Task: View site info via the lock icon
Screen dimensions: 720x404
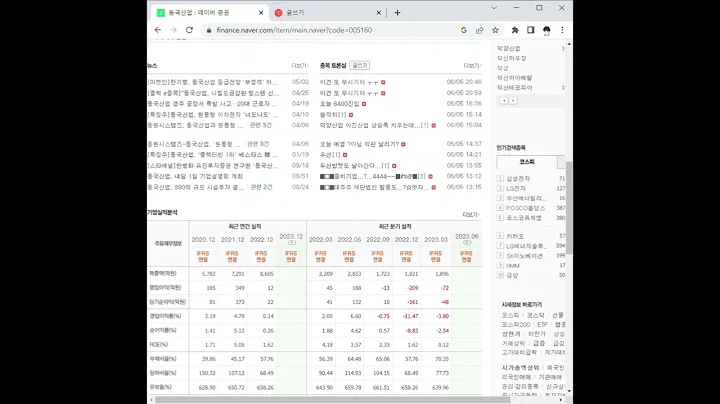Action: coord(209,30)
